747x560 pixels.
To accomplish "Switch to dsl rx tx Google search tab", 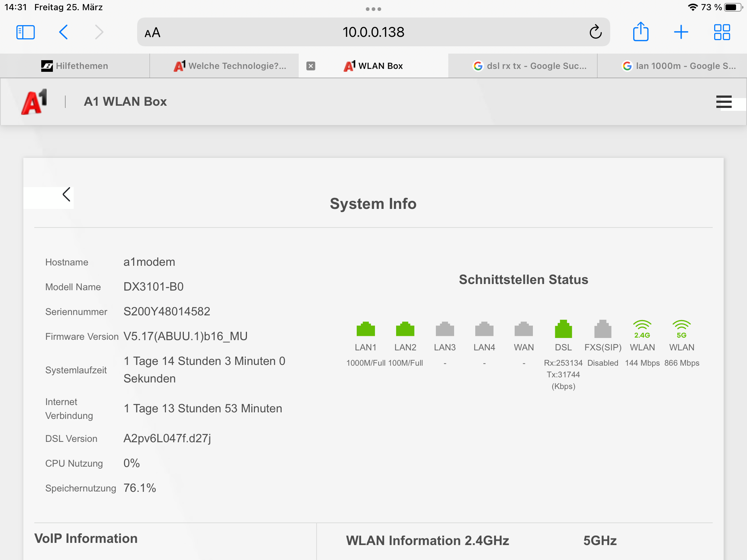I will click(x=523, y=66).
